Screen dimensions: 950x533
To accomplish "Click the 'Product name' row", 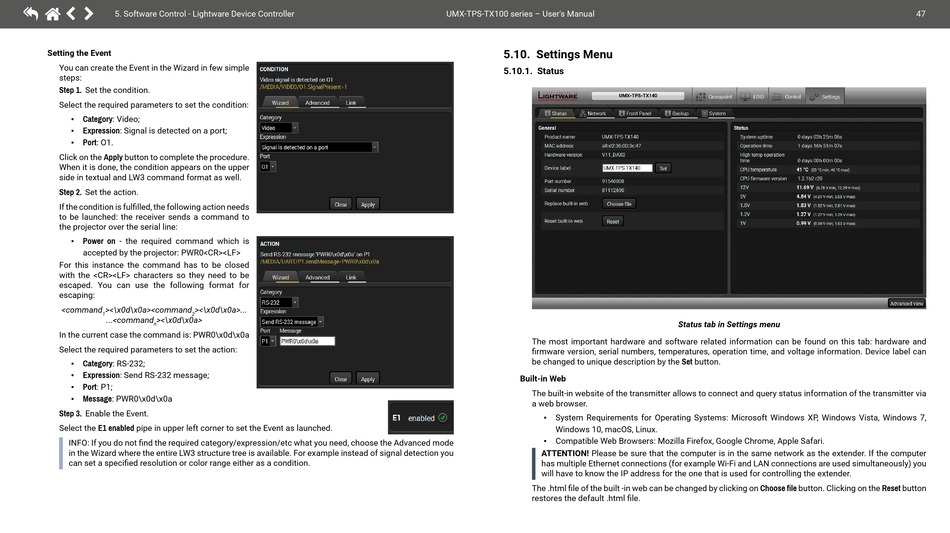I will (631, 137).
